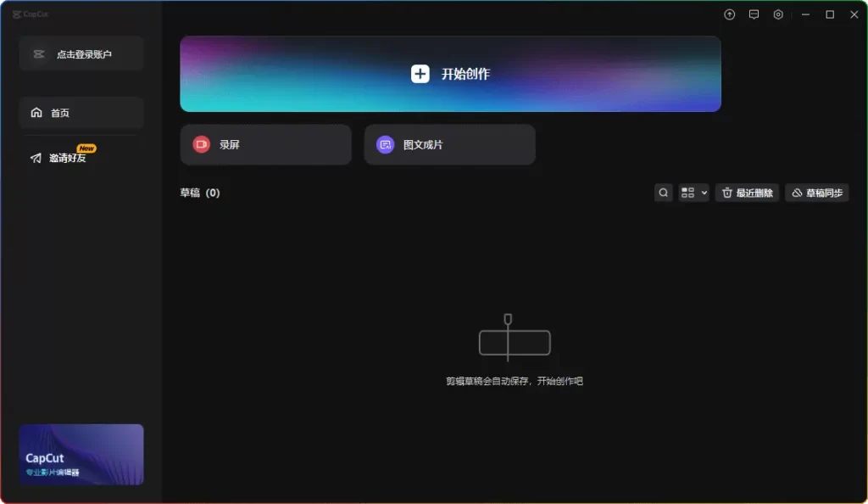Close the CapCut window
868x504 pixels.
click(x=854, y=14)
